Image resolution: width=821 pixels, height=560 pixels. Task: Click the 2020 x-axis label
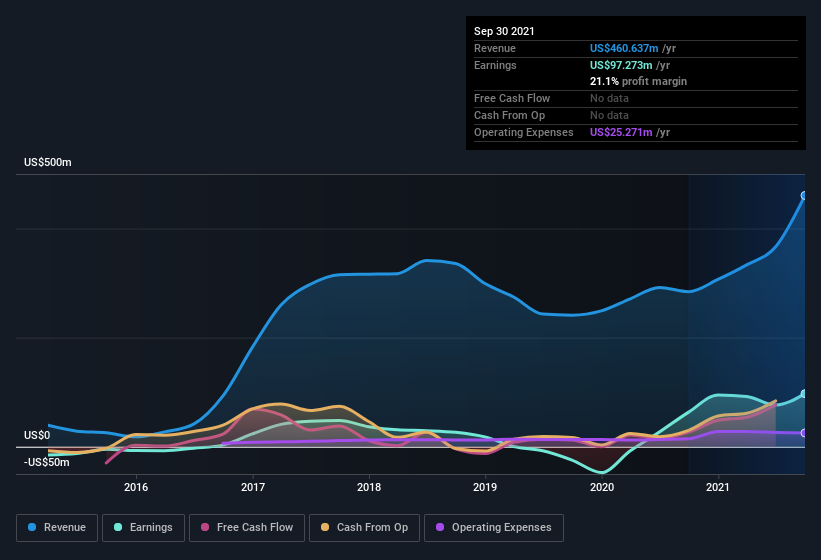coord(602,487)
